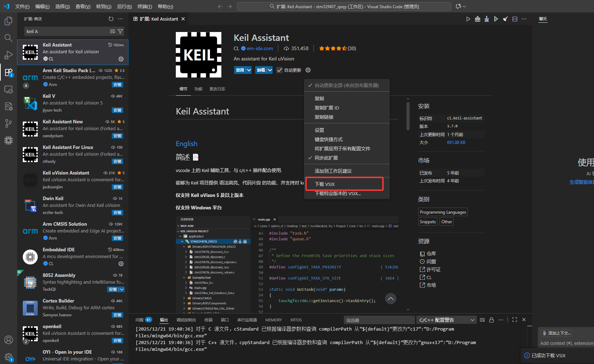The image size is (594, 364).
Task: Click the outlined run triangle in the editor toolbar
Action: (468, 19)
